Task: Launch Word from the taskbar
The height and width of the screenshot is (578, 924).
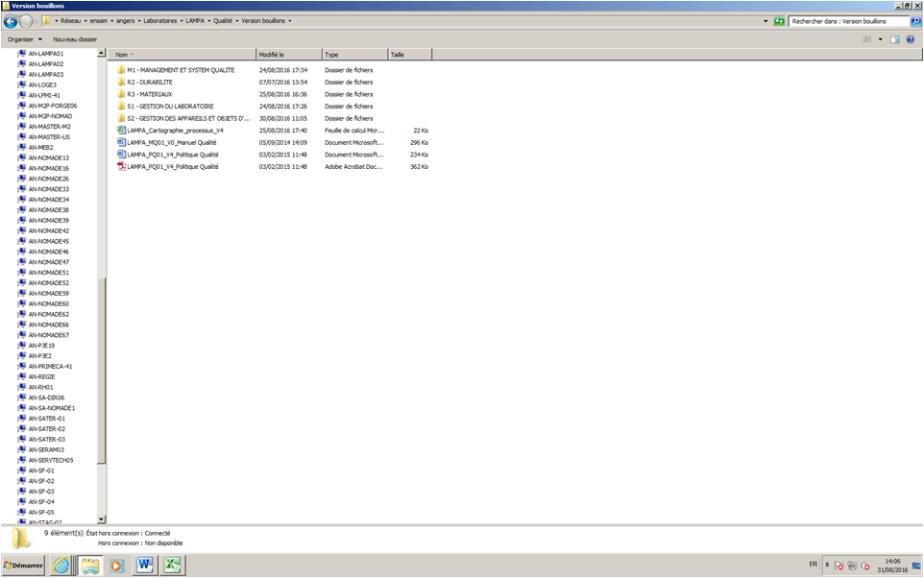Action: [144, 566]
